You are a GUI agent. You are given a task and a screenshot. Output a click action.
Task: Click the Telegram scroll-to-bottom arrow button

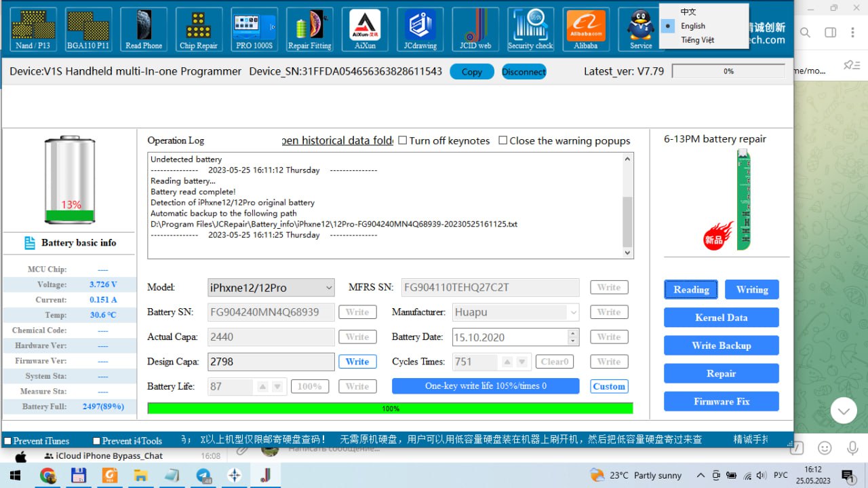coord(844,410)
